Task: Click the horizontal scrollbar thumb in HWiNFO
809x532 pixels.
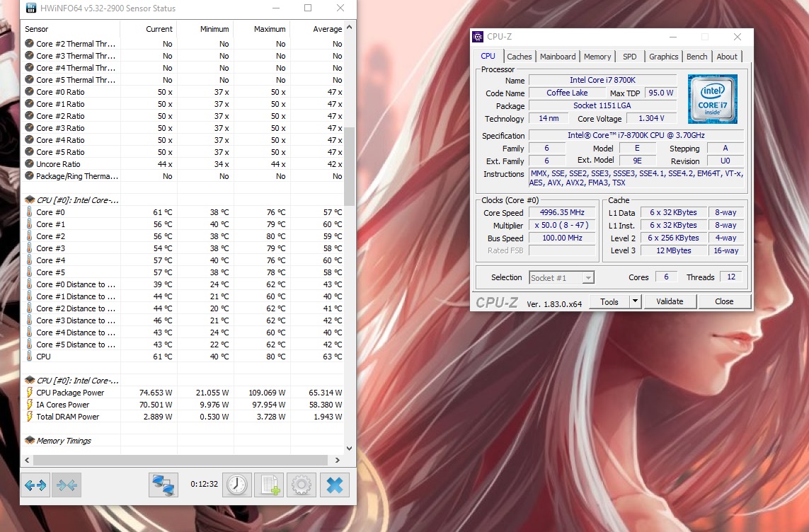Action: click(x=180, y=460)
